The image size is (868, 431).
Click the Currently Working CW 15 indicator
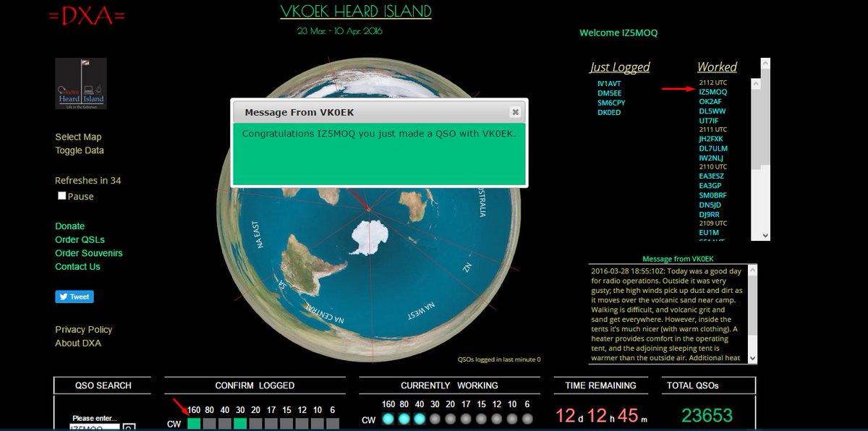481,419
